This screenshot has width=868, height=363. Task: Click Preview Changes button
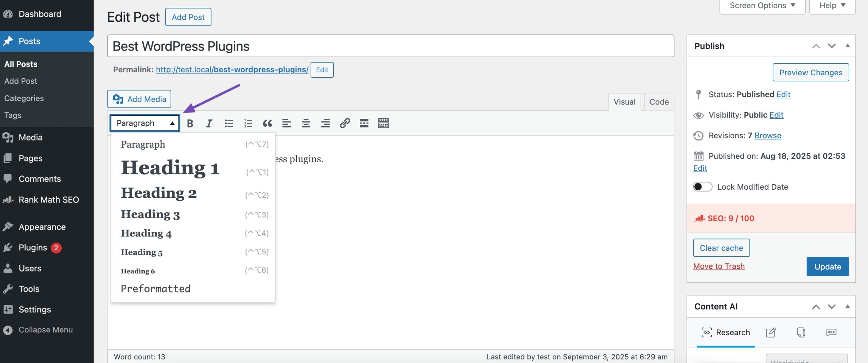tap(811, 72)
